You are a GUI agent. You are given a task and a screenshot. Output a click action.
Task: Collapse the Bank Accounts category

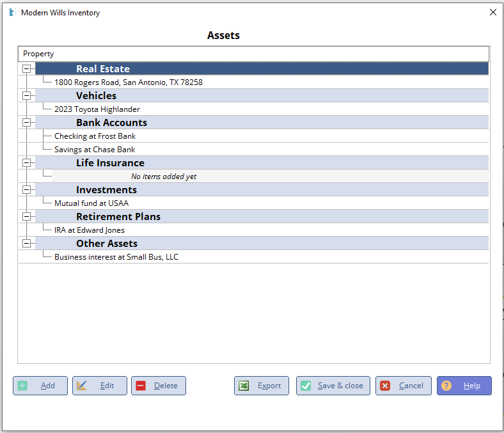[x=27, y=123]
